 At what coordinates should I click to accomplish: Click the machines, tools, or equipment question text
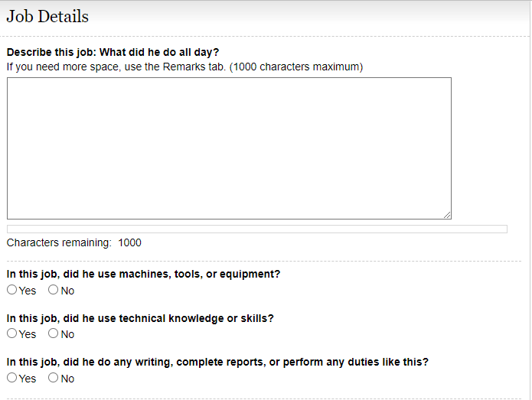[143, 274]
